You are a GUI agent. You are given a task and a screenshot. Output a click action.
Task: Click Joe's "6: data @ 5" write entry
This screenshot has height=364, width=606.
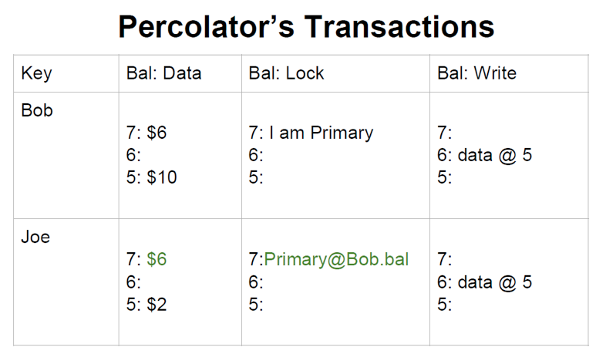point(484,281)
